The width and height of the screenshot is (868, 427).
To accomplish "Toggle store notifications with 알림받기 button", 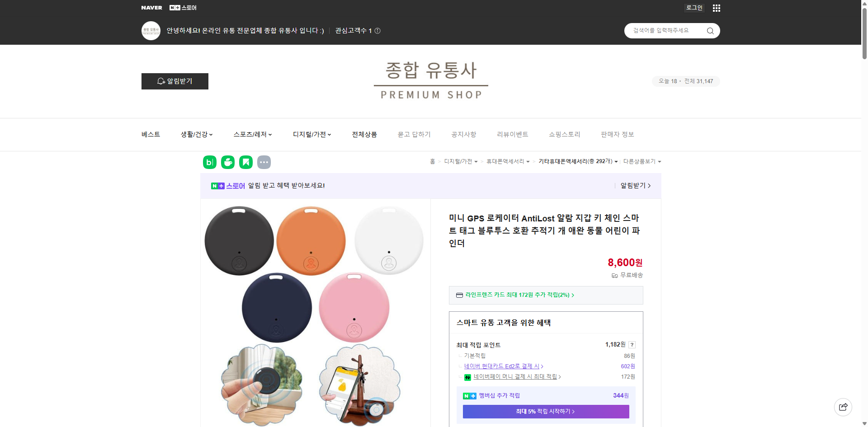I will click(175, 81).
